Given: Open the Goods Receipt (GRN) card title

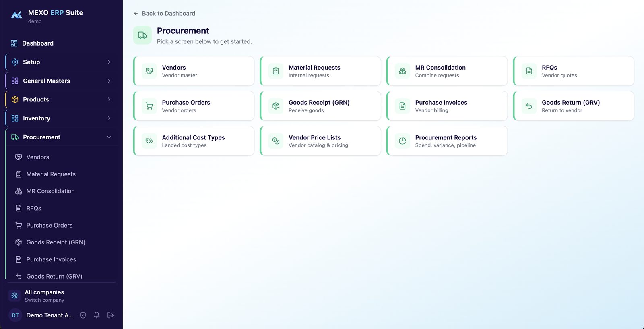Looking at the screenshot, I should pyautogui.click(x=319, y=103).
